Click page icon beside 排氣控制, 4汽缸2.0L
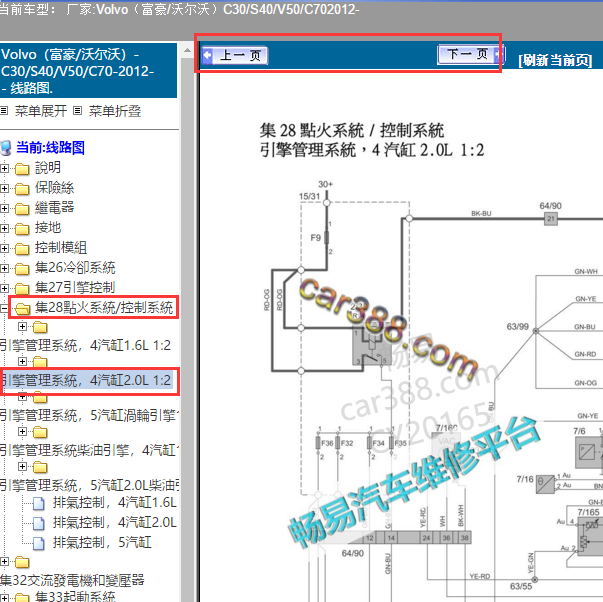 (x=38, y=524)
